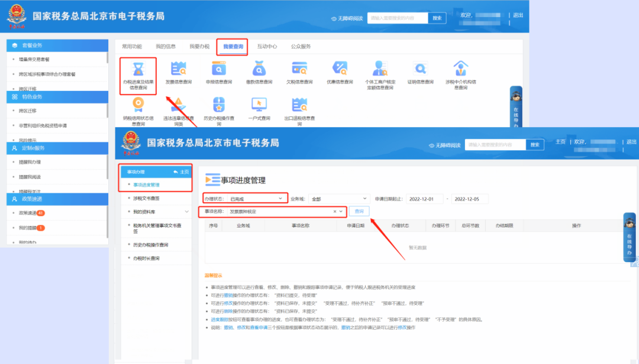Open the 发票信息查询 icon

tap(179, 69)
